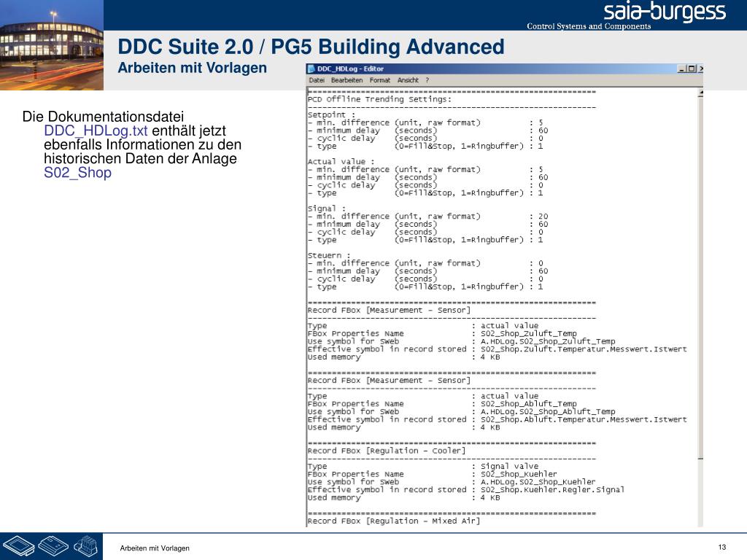Click the 'Steuern :' heading line
Image resolution: width=747 pixels, height=560 pixels.
point(329,255)
